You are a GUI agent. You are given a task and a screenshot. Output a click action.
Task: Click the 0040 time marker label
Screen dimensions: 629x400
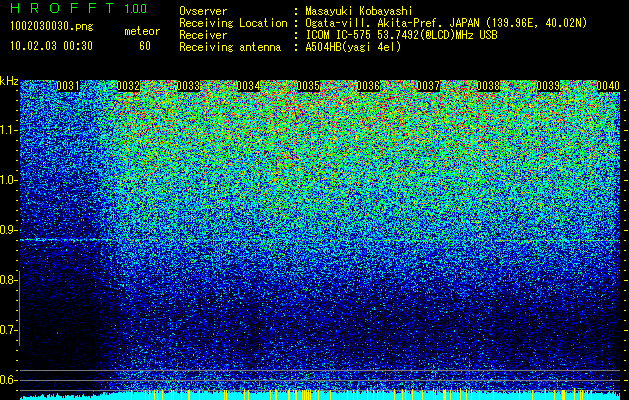point(608,86)
